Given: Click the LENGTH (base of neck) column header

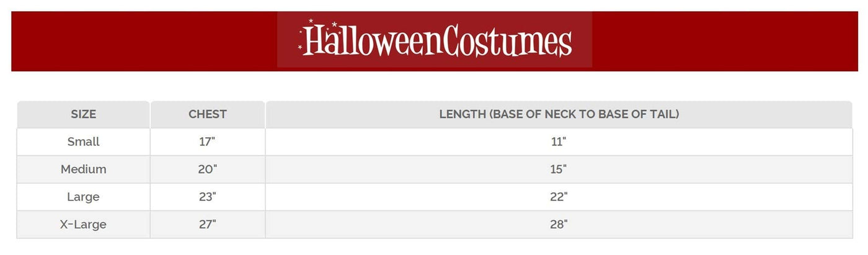Looking at the screenshot, I should (559, 114).
